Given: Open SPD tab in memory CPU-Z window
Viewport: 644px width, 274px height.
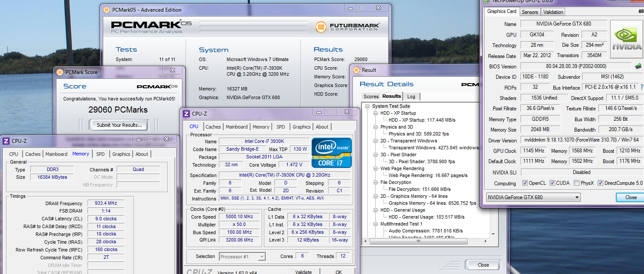Looking at the screenshot, I should tap(101, 154).
